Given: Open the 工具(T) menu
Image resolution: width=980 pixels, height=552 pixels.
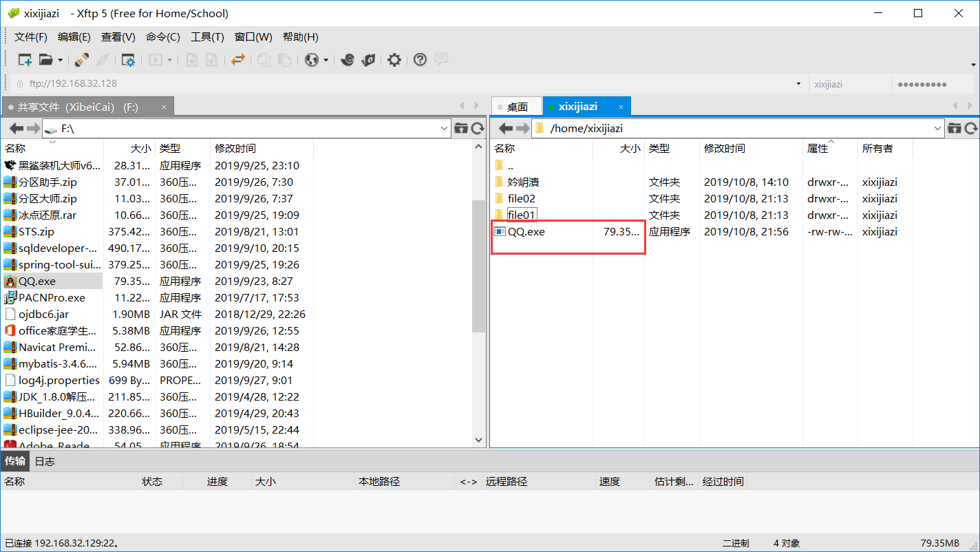Looking at the screenshot, I should (x=207, y=37).
